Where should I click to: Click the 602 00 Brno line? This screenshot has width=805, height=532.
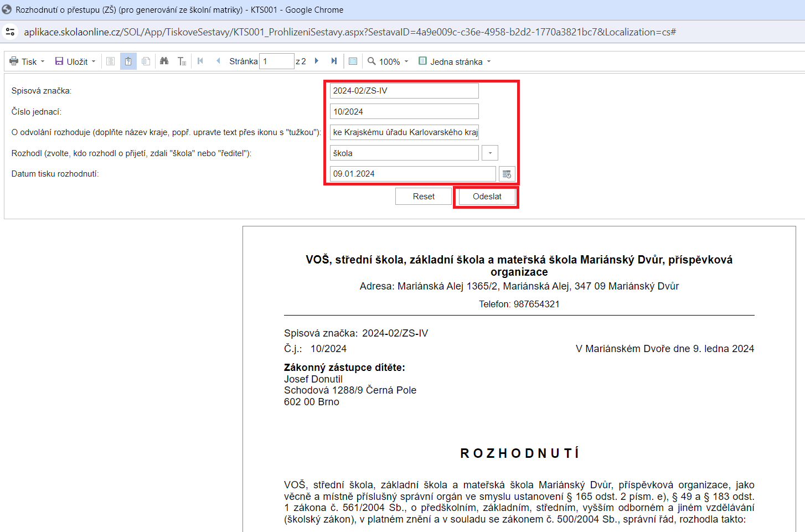pos(312,402)
